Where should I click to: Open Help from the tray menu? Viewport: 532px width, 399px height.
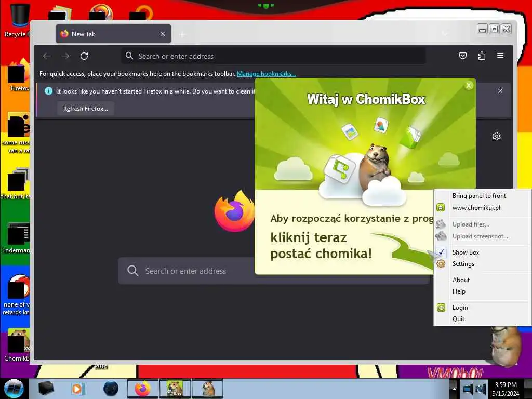point(459,291)
